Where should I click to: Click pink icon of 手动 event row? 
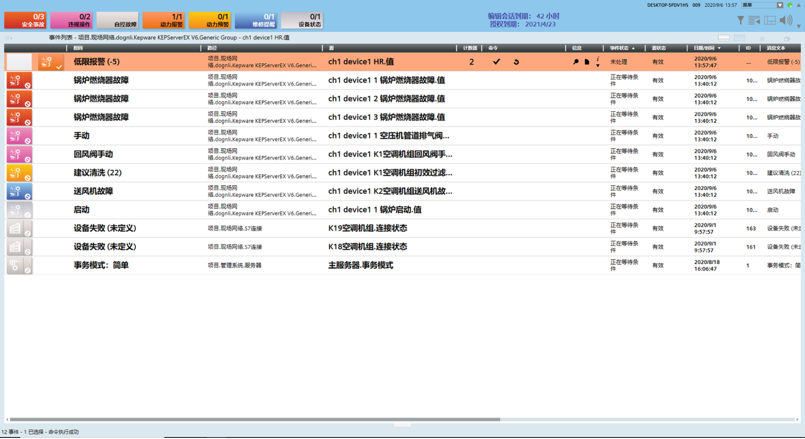(x=19, y=136)
